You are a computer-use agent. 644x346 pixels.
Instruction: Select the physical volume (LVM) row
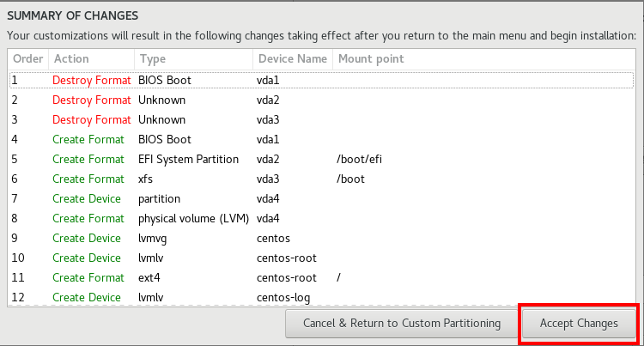(321, 218)
